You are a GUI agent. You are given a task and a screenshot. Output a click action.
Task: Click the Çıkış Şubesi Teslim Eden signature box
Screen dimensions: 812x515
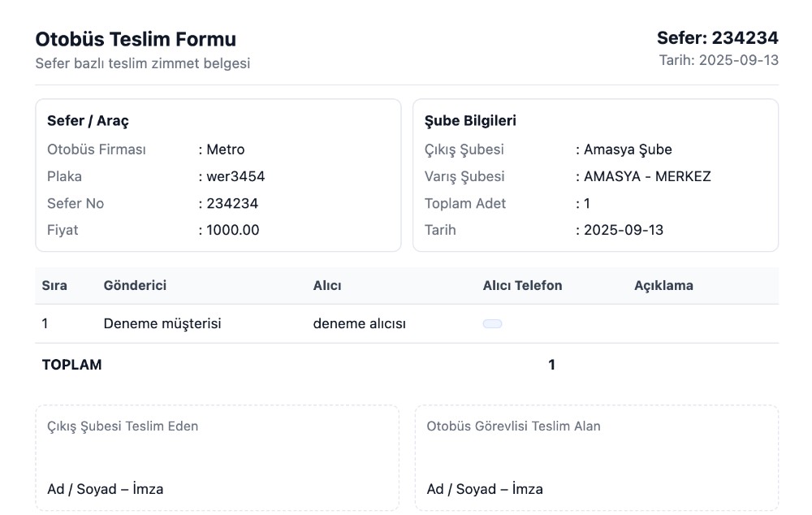[217, 458]
